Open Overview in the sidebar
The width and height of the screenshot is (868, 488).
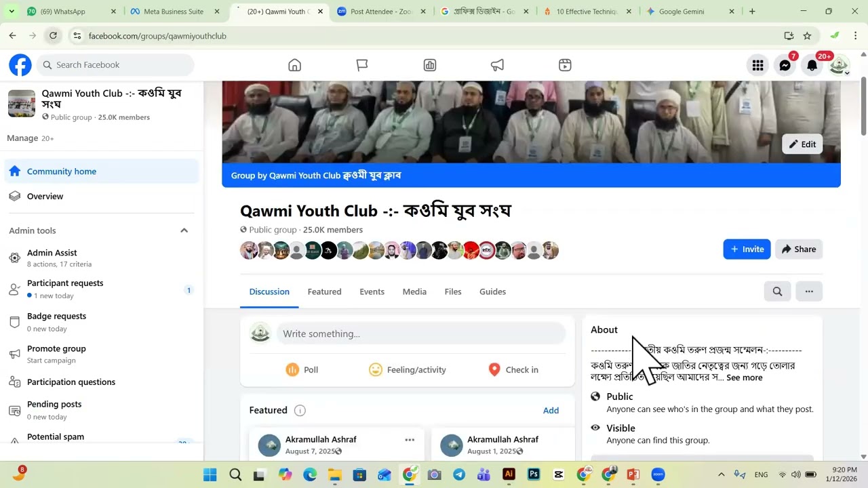pyautogui.click(x=102, y=197)
